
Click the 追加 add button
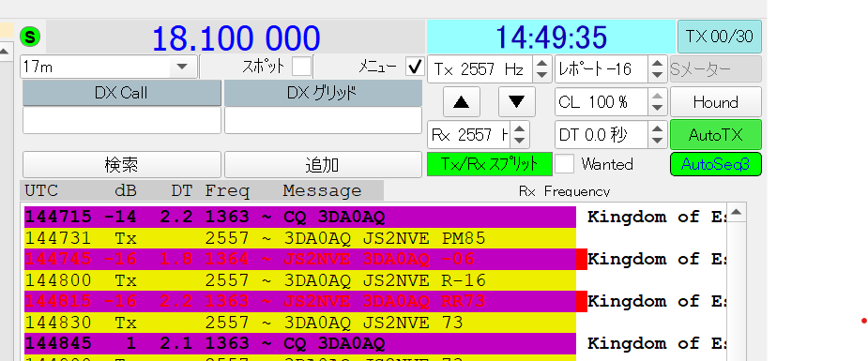pyautogui.click(x=323, y=165)
